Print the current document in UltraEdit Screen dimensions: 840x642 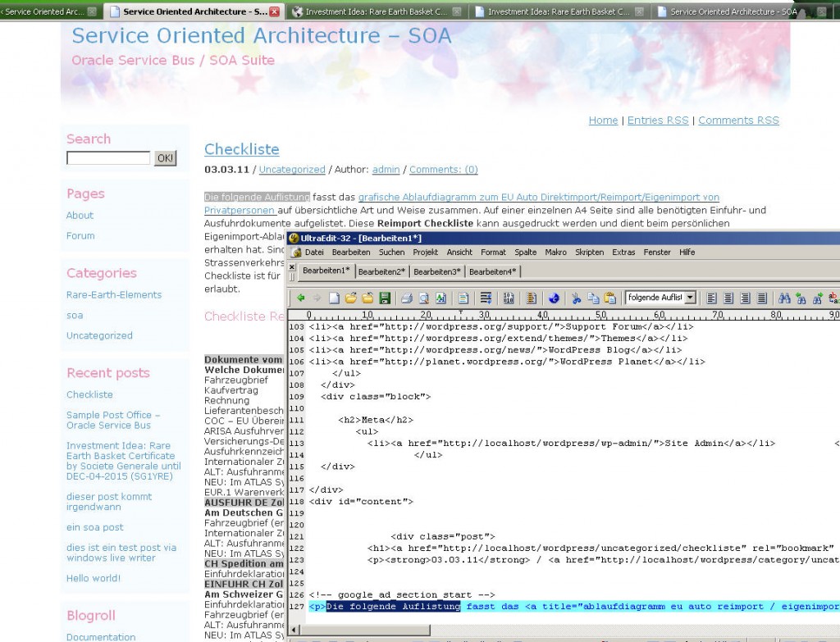[x=407, y=298]
